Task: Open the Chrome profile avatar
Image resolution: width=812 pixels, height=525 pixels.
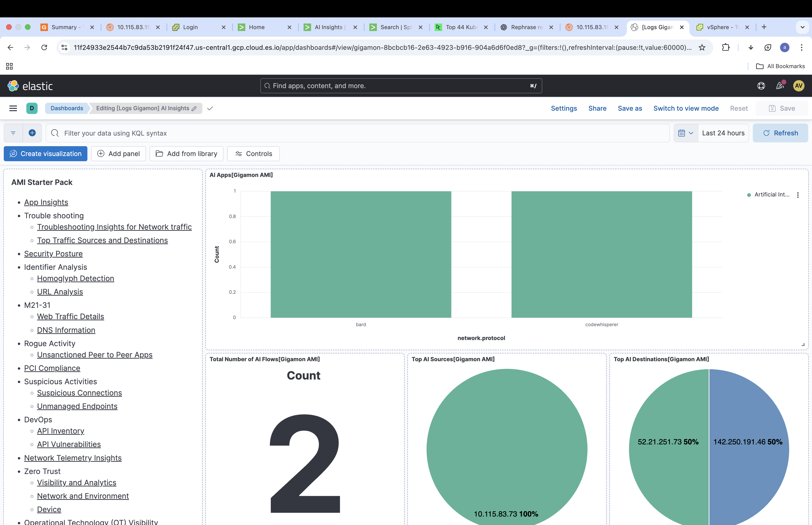Action: point(785,47)
